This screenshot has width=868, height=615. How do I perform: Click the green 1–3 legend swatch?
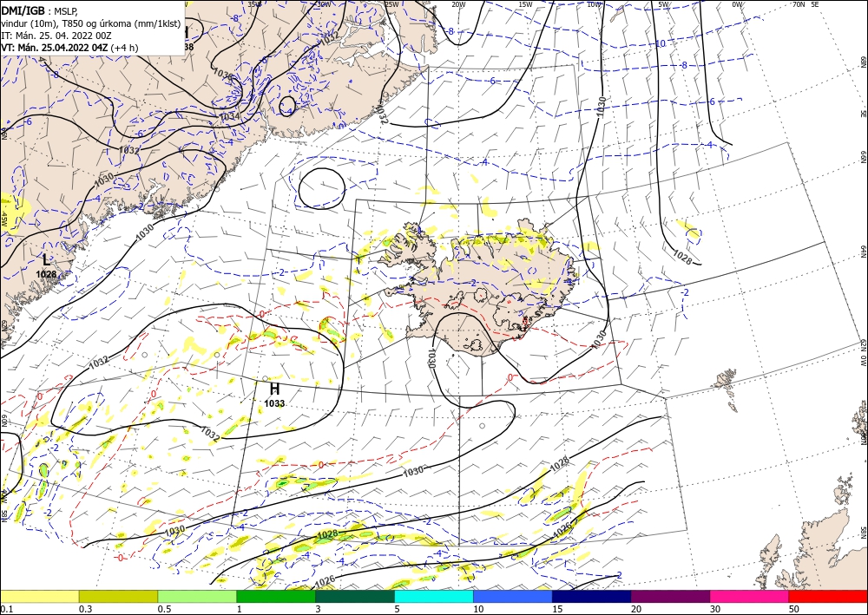point(276,596)
